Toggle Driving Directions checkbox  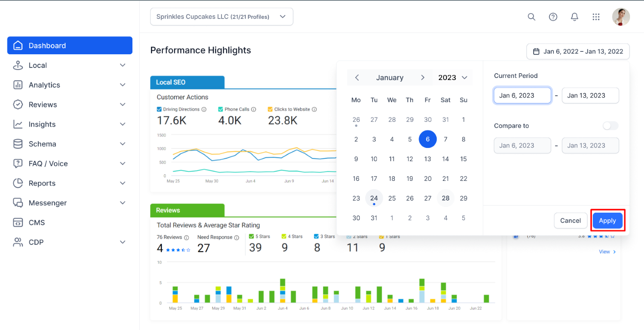click(159, 109)
